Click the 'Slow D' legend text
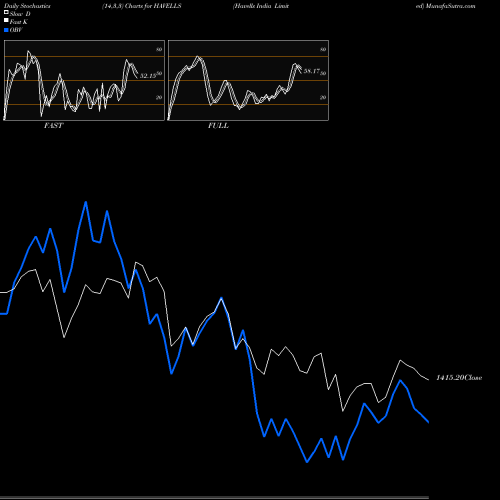Viewport: 500px width, 500px height. [x=20, y=14]
